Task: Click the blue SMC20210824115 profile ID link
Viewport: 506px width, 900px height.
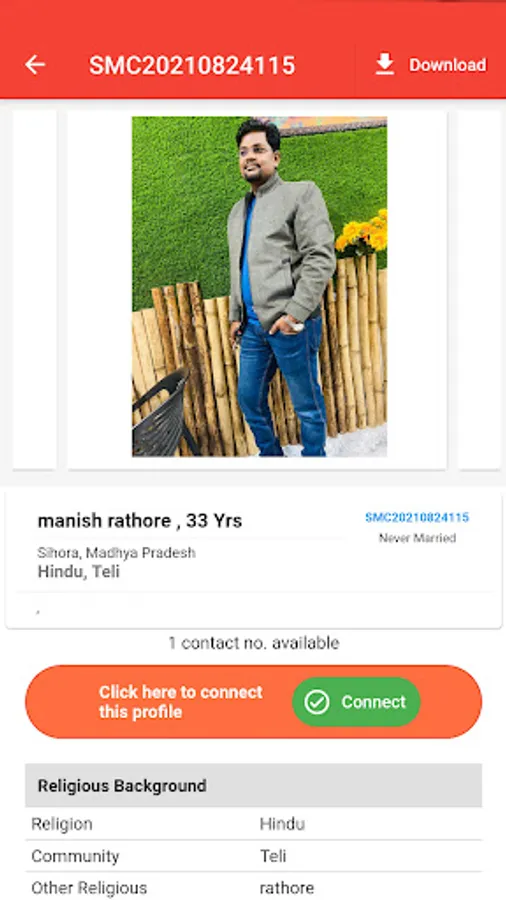Action: [x=417, y=518]
